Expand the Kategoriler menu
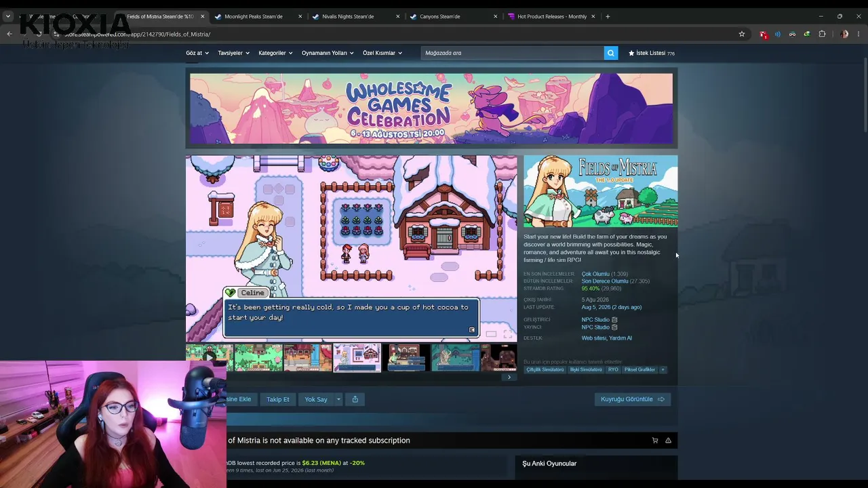Viewport: 868px width, 488px height. click(x=275, y=53)
